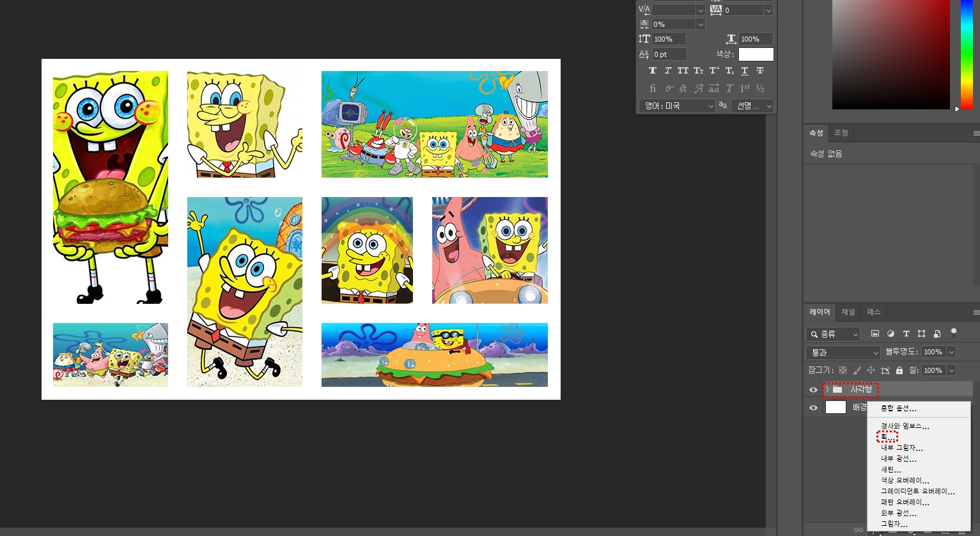Screen dimensions: 980x536
Task: Toggle Underline text style
Action: (x=745, y=70)
